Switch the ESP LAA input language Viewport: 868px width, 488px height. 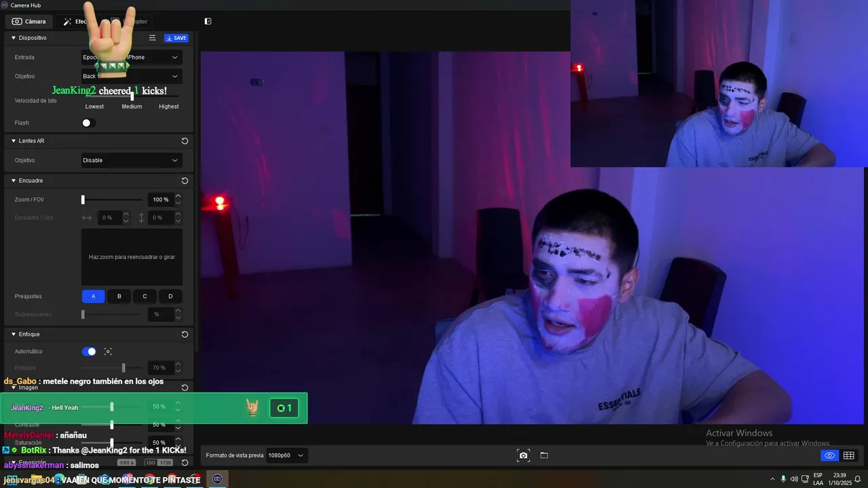coord(818,479)
